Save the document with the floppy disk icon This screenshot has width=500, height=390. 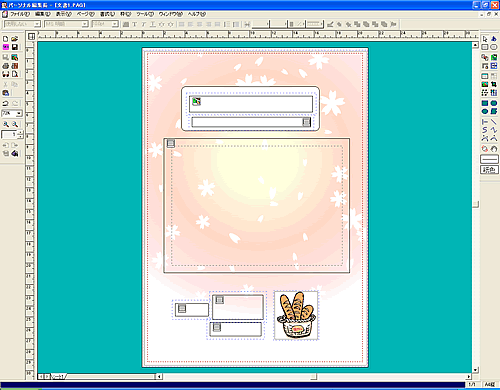pos(14,47)
